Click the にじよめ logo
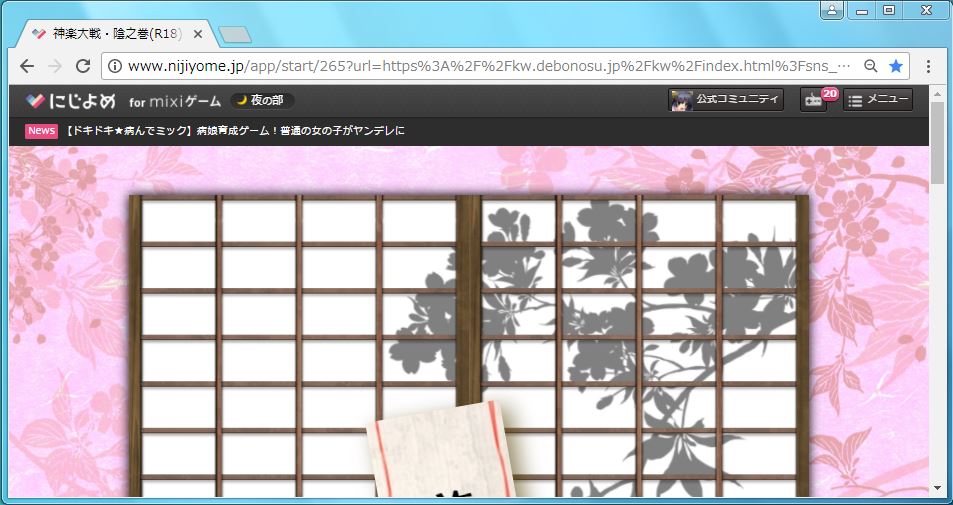 [x=71, y=100]
